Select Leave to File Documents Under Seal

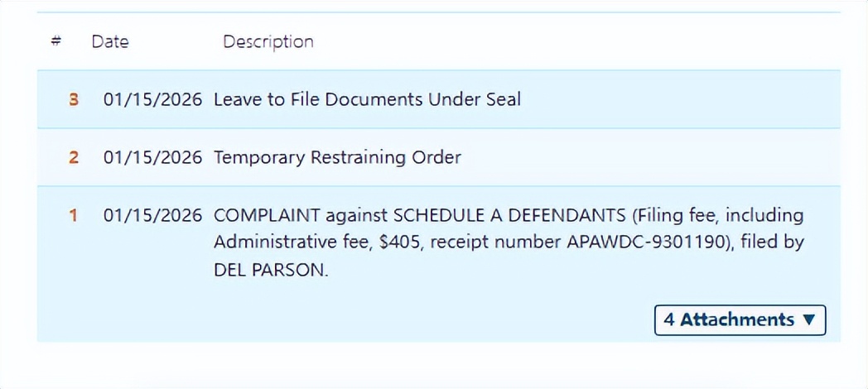(367, 99)
